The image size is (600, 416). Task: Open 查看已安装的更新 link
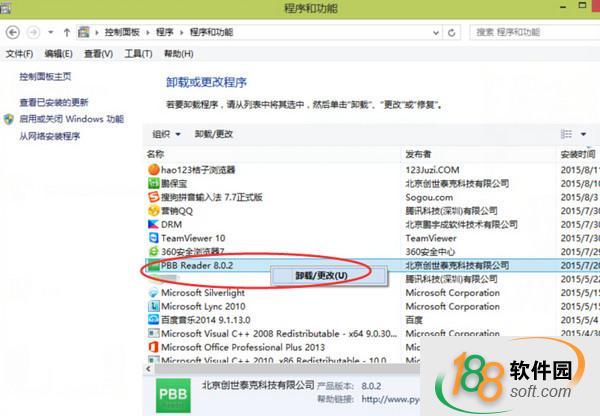[x=54, y=102]
